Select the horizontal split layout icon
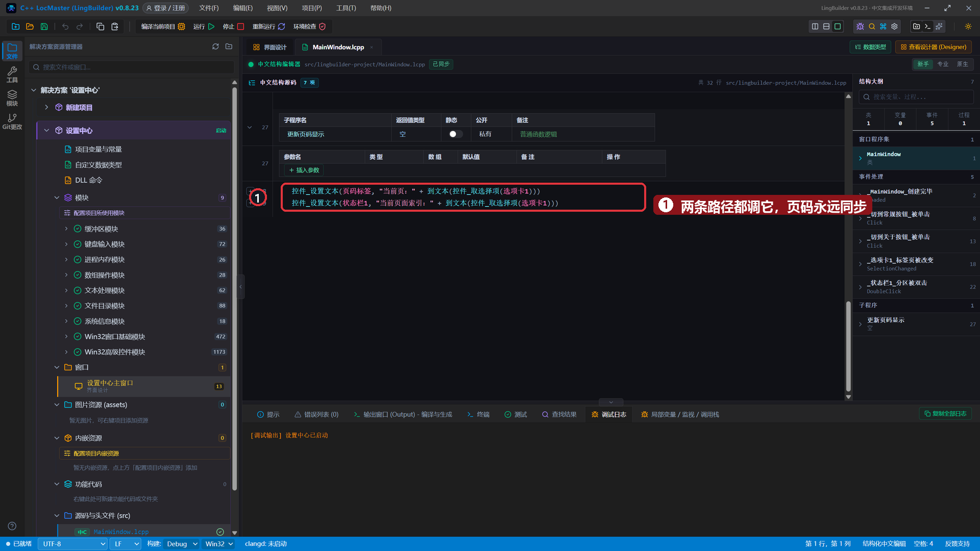This screenshot has width=980, height=551. coord(826,27)
